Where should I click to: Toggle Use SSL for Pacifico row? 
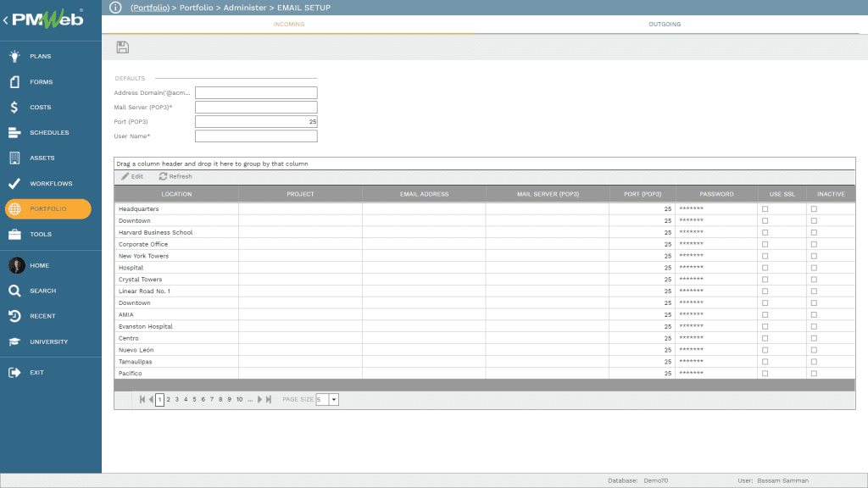pyautogui.click(x=765, y=374)
